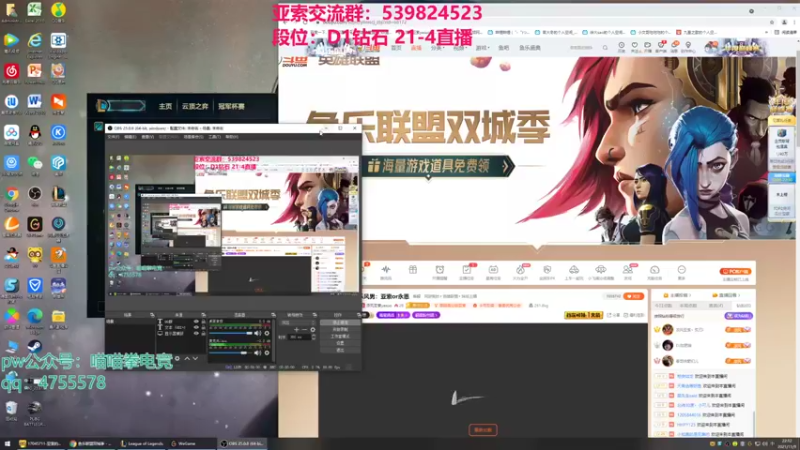Open the waveform icon in Douyu toolbar

386,269
